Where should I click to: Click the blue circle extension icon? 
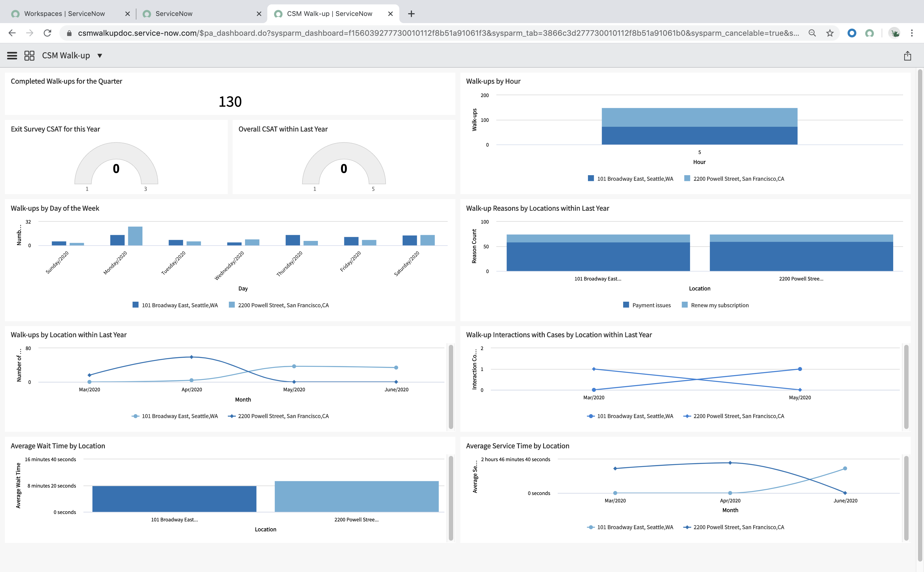[852, 33]
